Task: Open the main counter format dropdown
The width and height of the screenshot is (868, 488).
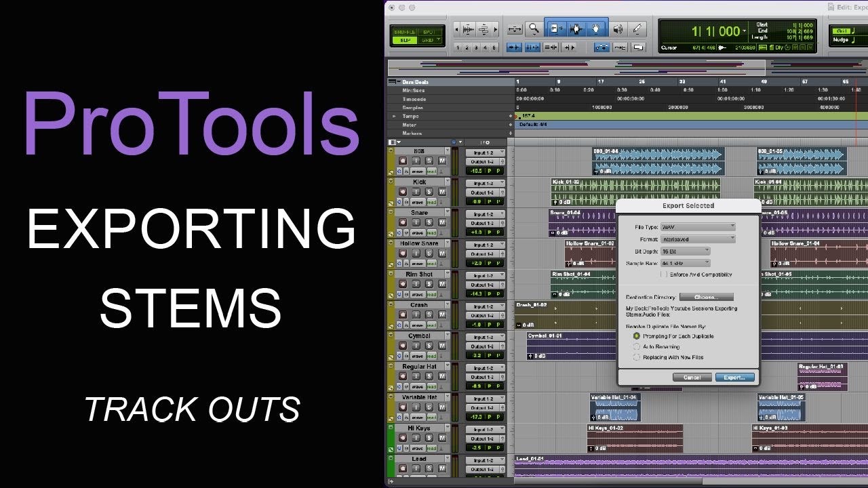Action: click(745, 31)
